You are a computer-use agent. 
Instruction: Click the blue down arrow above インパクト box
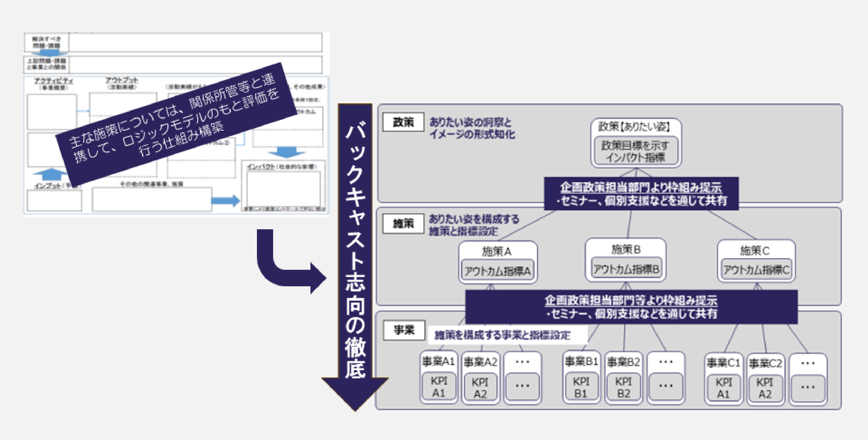click(x=287, y=152)
